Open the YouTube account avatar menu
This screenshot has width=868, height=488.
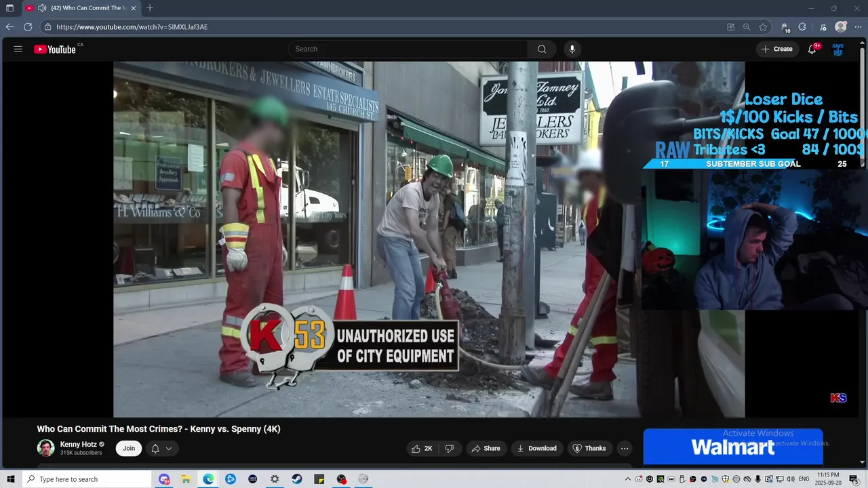point(838,49)
